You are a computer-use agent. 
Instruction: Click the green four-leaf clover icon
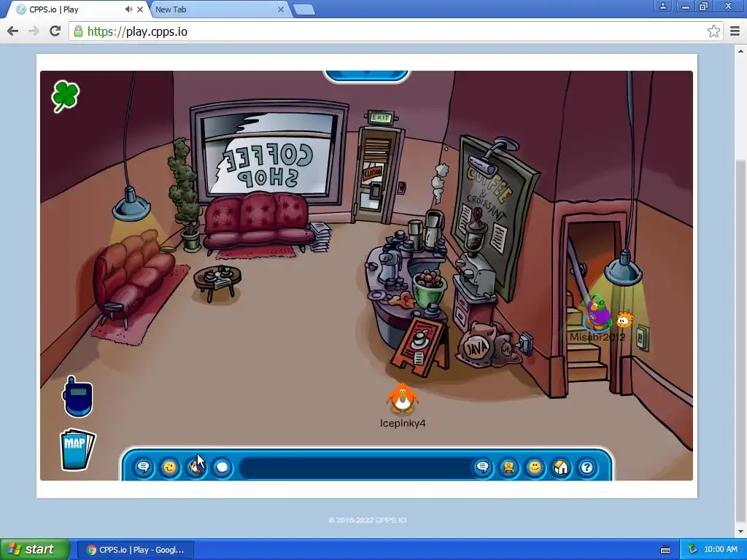(65, 97)
